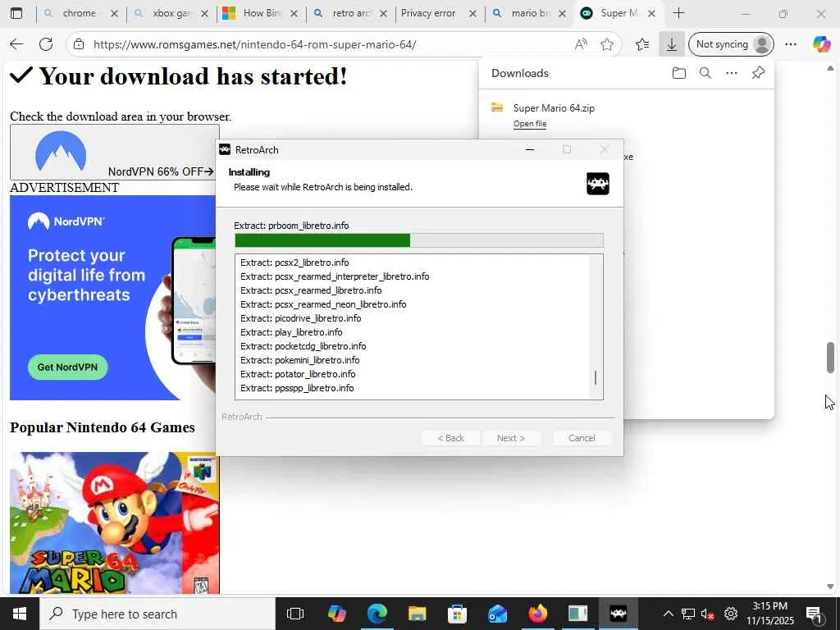This screenshot has width=840, height=630.
Task: Open Read aloud icon in address bar
Action: pos(581,44)
